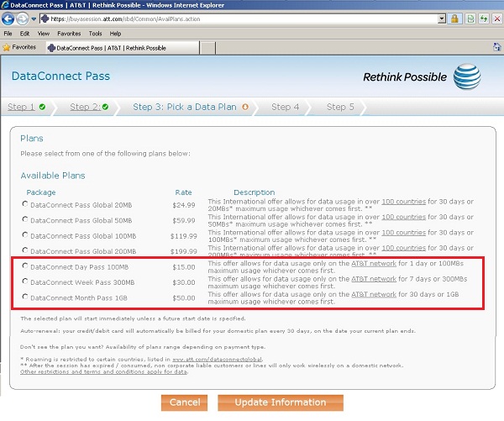Viewport: 504px width, 421px height.
Task: Click the Step 3 orange status icon
Action: (x=245, y=107)
